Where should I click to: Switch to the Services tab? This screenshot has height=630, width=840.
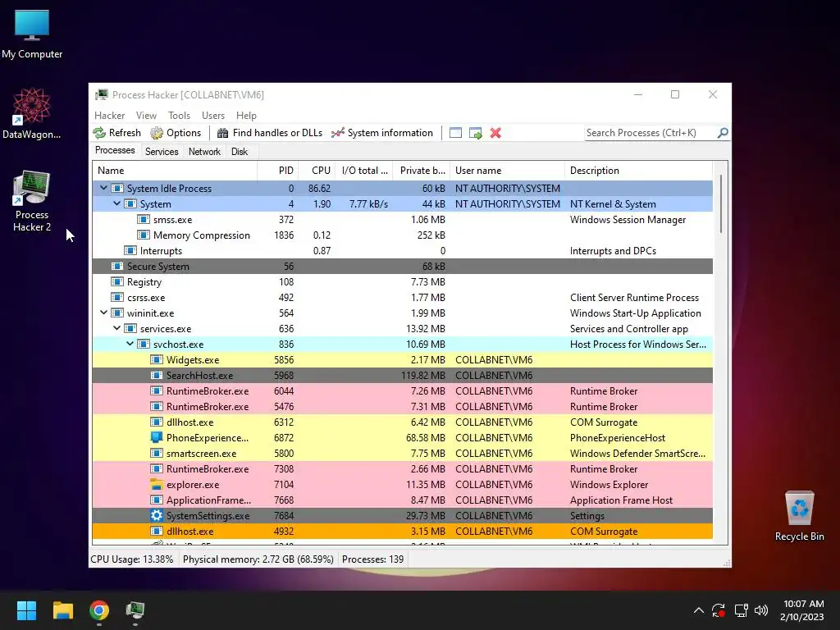click(x=162, y=152)
